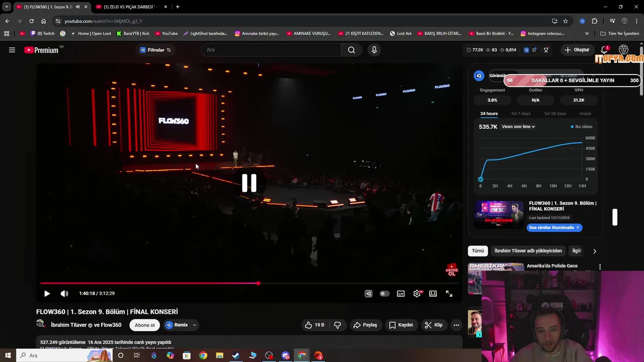Open the Lost Ark bookmark
The image size is (644, 362).
click(400, 34)
